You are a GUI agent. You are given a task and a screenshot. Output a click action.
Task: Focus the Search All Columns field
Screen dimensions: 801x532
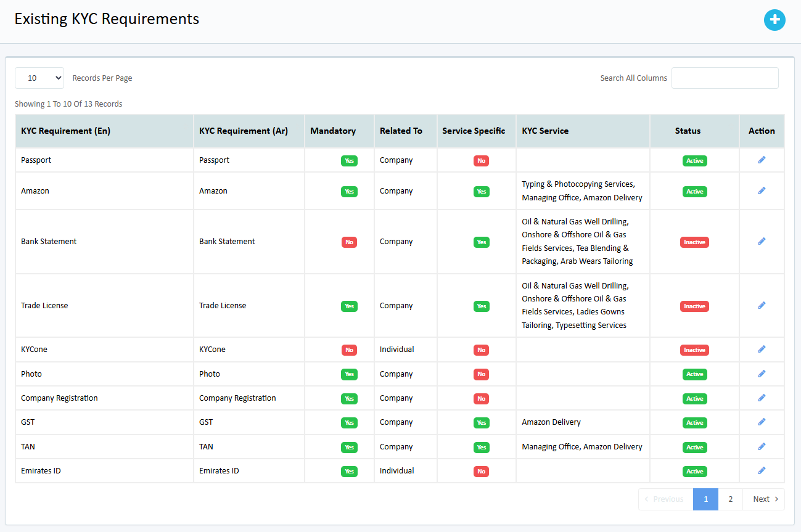[x=725, y=78]
